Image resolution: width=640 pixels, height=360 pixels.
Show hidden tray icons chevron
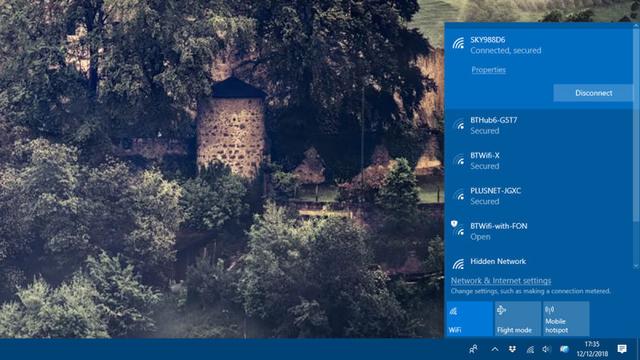(495, 349)
